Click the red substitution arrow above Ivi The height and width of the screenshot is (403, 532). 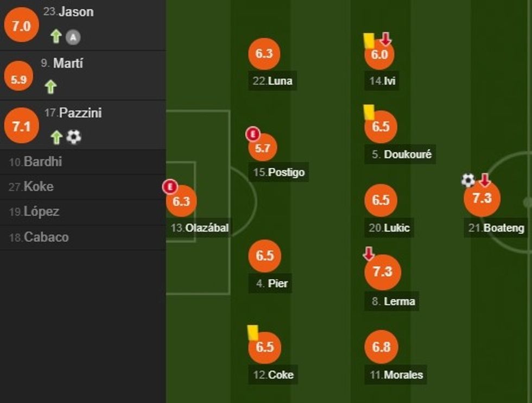(x=385, y=39)
